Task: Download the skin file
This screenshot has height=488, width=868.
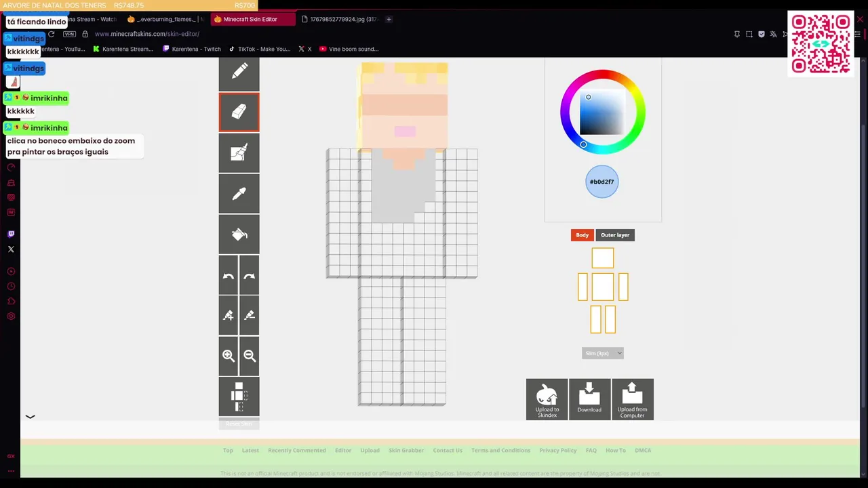Action: [x=589, y=399]
